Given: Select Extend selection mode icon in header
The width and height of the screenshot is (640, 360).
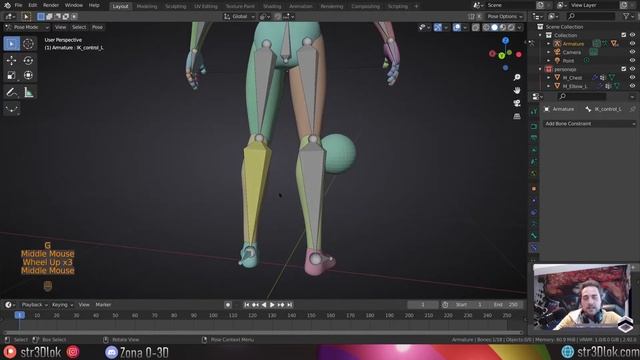Looking at the screenshot, I should click(x=49, y=17).
